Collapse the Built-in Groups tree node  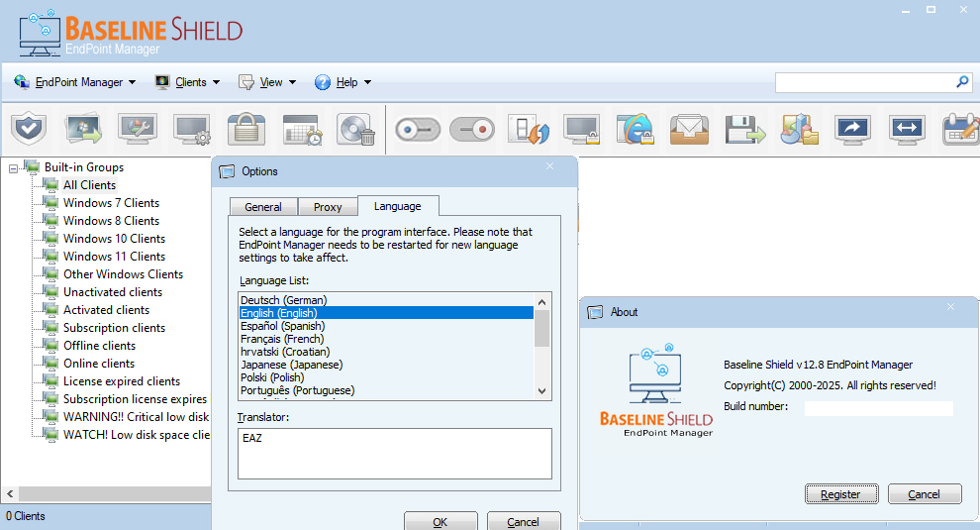point(13,168)
